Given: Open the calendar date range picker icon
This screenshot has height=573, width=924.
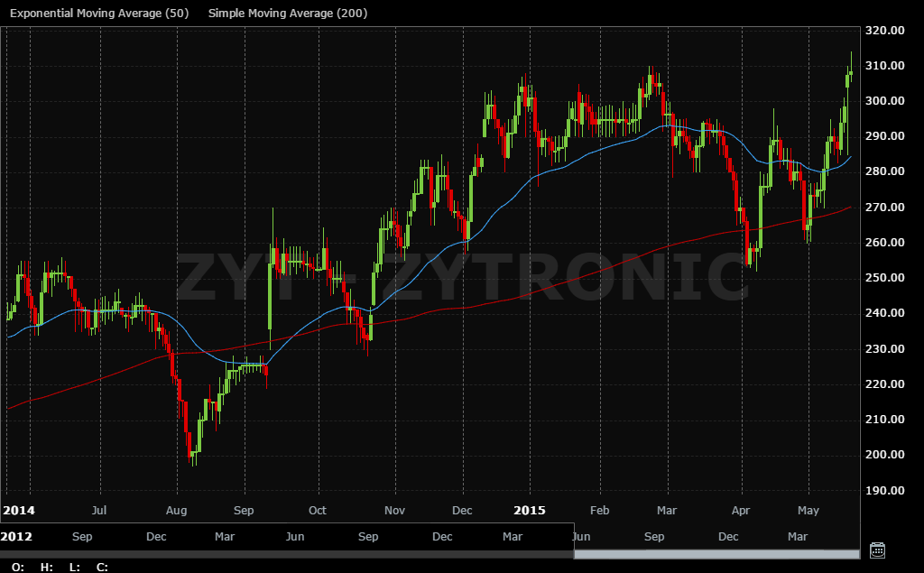Looking at the screenshot, I should (x=876, y=550).
